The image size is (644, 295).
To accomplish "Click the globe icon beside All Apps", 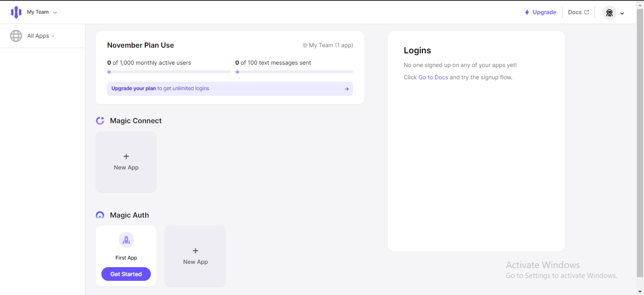I will [16, 36].
